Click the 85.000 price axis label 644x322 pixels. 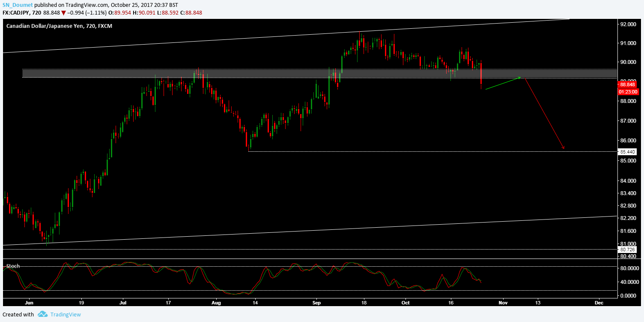(x=628, y=161)
